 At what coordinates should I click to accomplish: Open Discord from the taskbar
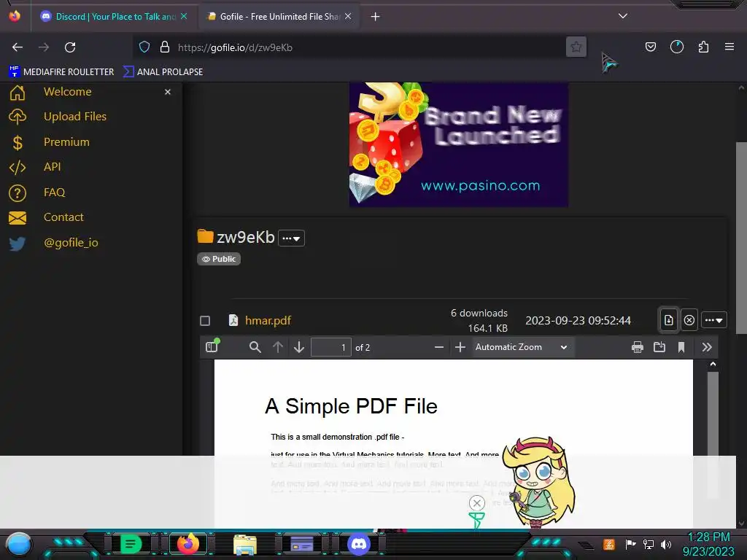(x=359, y=544)
